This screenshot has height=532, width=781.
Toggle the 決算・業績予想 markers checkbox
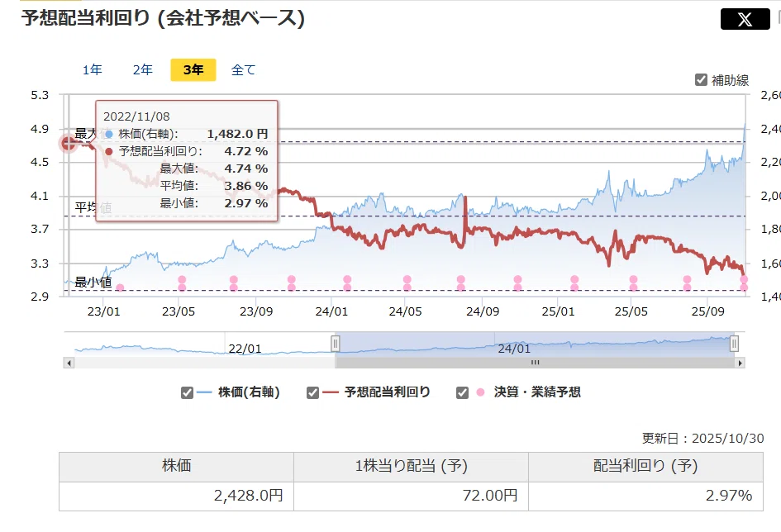[x=462, y=392]
